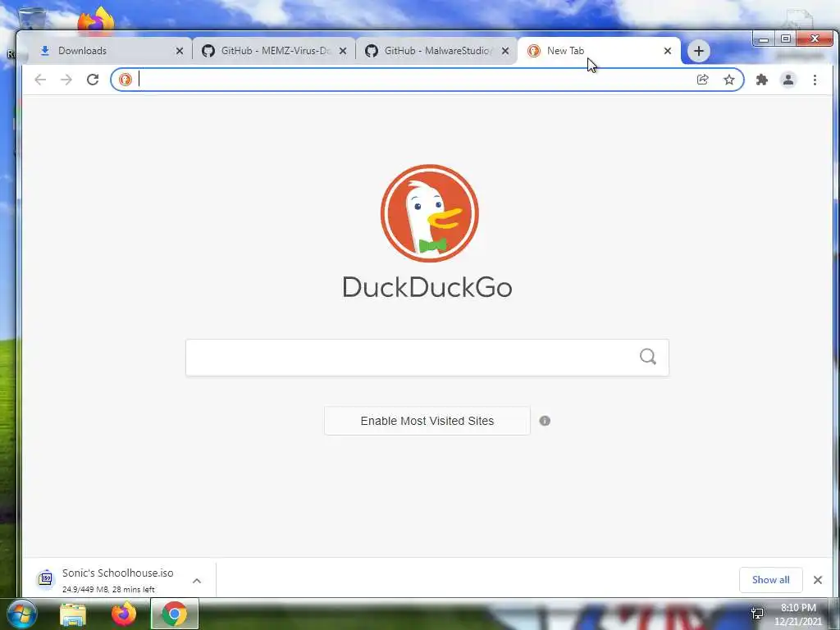The height and width of the screenshot is (630, 840).
Task: Open File Explorer from the taskbar
Action: [73, 614]
